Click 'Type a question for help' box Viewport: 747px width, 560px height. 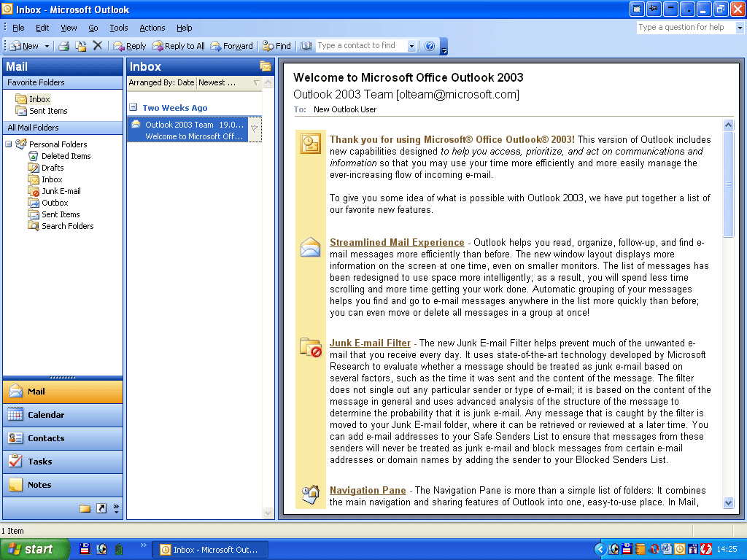point(686,27)
